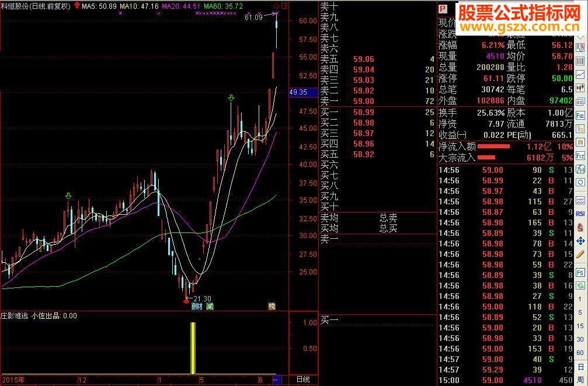Click the red diamond icon atop chart
Image resolution: width=588 pixels, height=386 pixels.
coord(277,6)
